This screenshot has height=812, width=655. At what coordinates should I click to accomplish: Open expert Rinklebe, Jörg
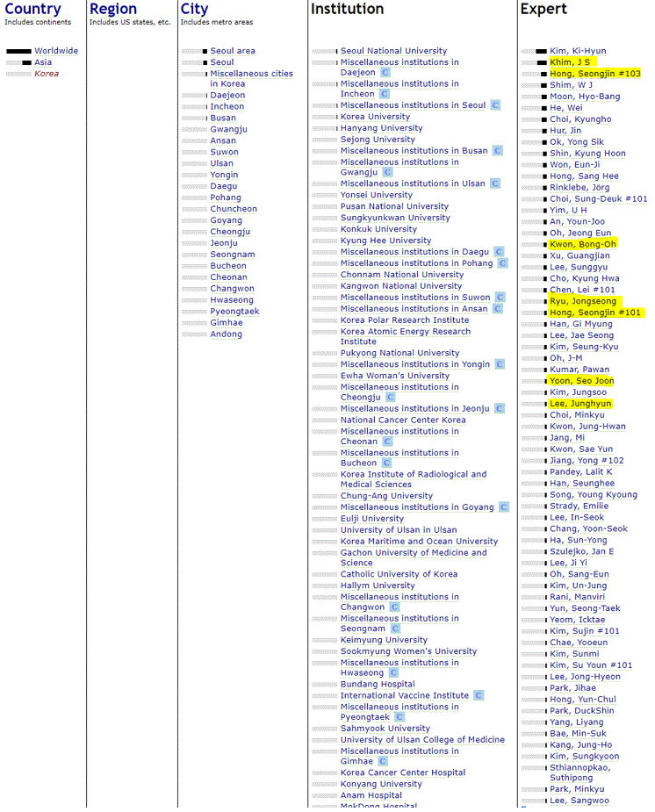(x=579, y=188)
